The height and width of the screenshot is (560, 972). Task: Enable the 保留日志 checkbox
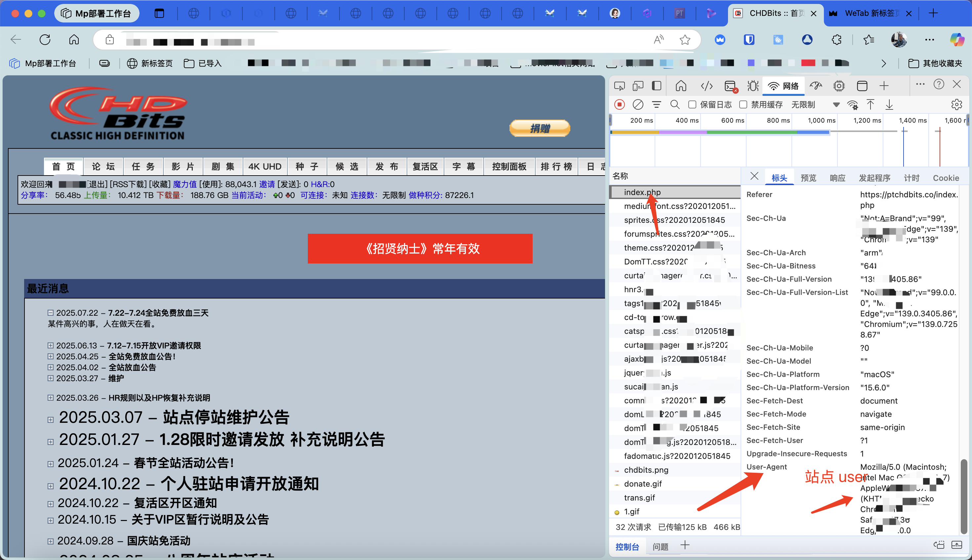coord(692,104)
